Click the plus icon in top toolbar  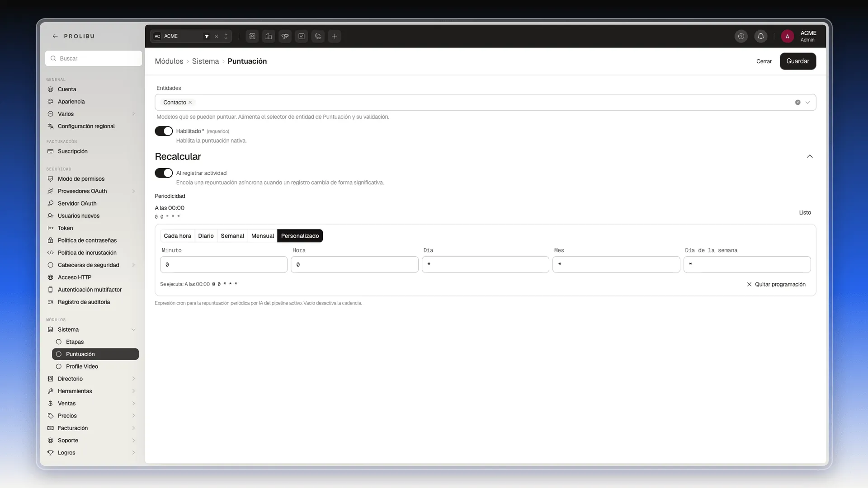[x=334, y=36]
